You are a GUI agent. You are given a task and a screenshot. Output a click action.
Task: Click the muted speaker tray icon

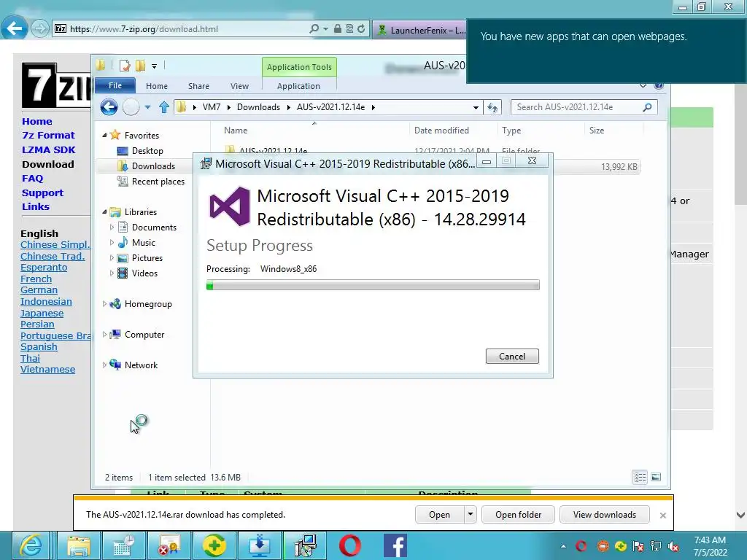click(673, 547)
